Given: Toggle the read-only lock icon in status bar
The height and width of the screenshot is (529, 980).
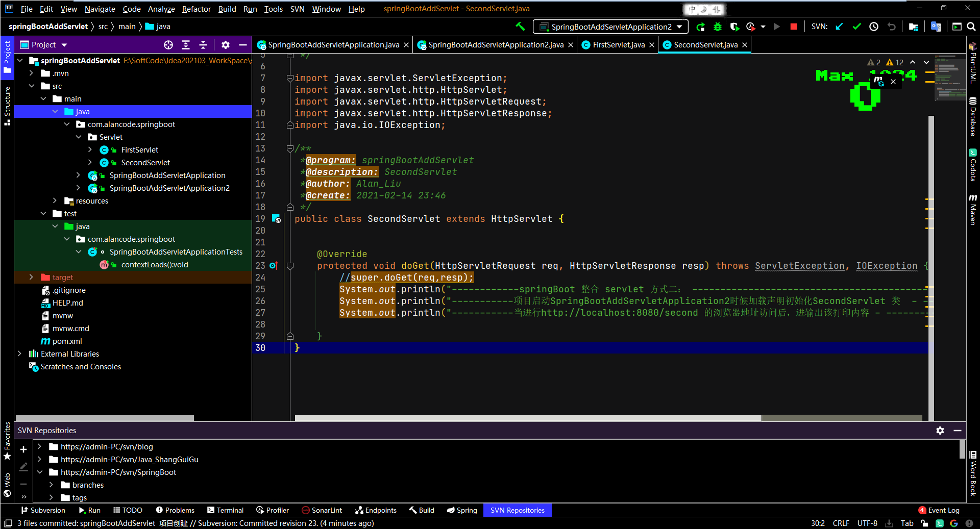Looking at the screenshot, I should (x=924, y=523).
